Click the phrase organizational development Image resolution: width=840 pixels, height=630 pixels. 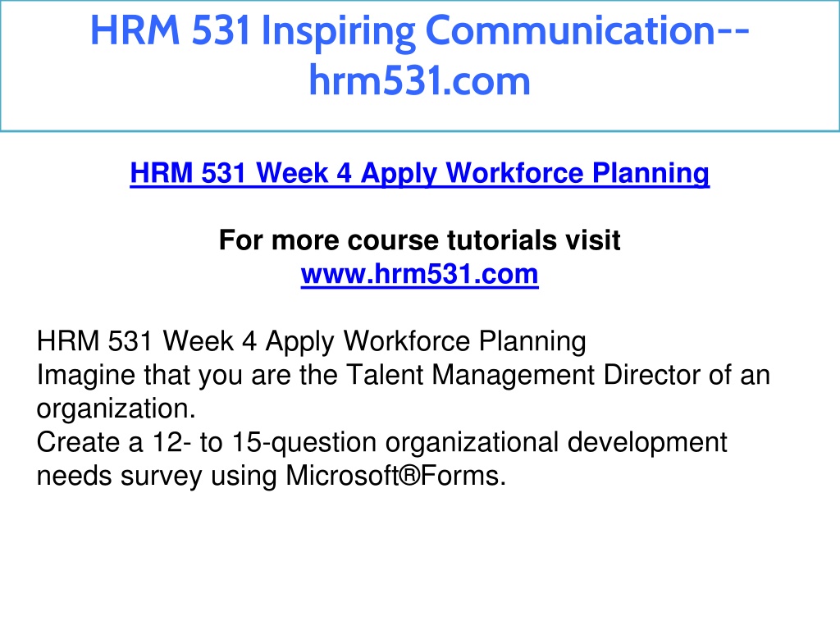click(556, 443)
